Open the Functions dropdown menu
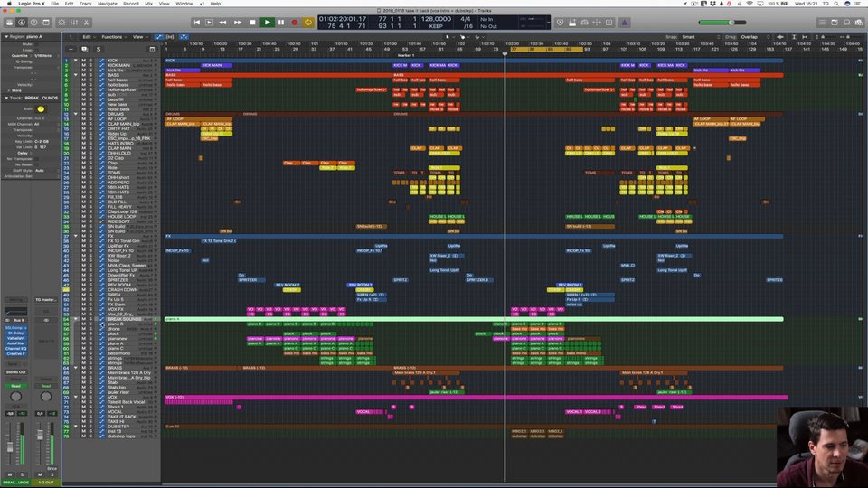Screen dimensions: 868x488 (114, 37)
